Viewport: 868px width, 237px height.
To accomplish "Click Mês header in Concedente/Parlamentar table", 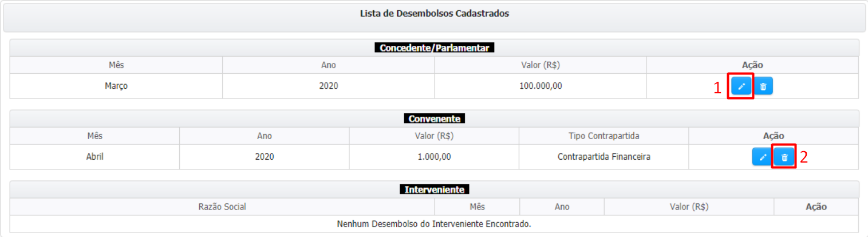I will tap(116, 65).
